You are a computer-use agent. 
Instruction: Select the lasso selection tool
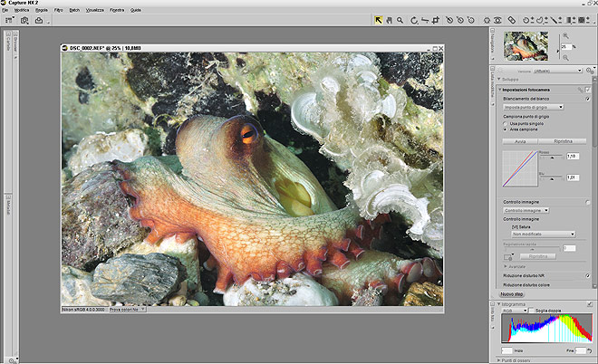click(x=542, y=20)
